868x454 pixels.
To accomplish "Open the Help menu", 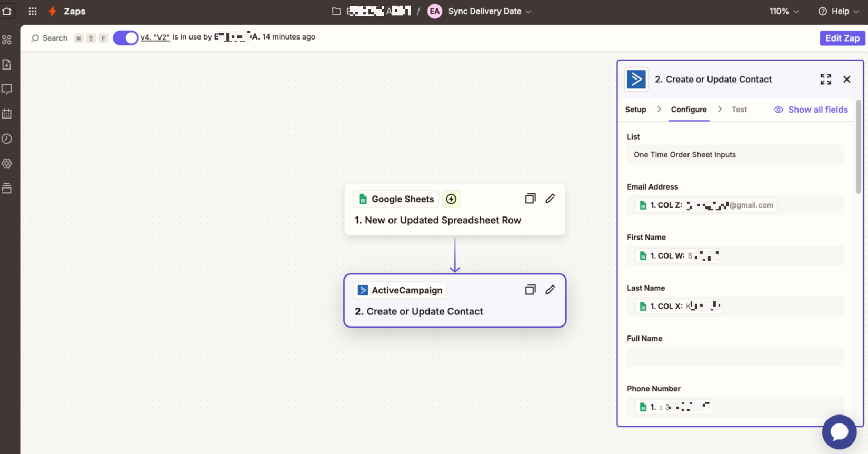I will [x=839, y=11].
